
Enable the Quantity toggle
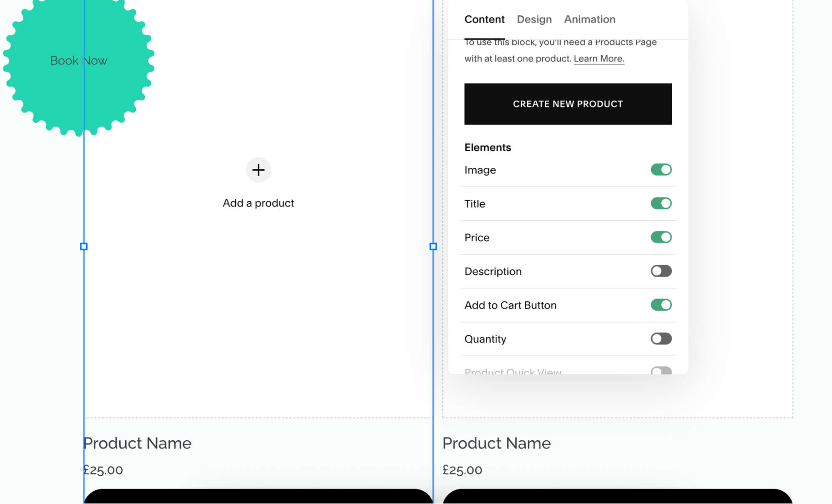[661, 339]
